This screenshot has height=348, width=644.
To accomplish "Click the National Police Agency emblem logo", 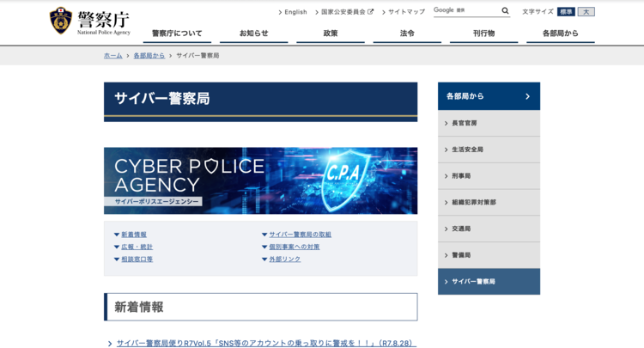I will point(61,21).
